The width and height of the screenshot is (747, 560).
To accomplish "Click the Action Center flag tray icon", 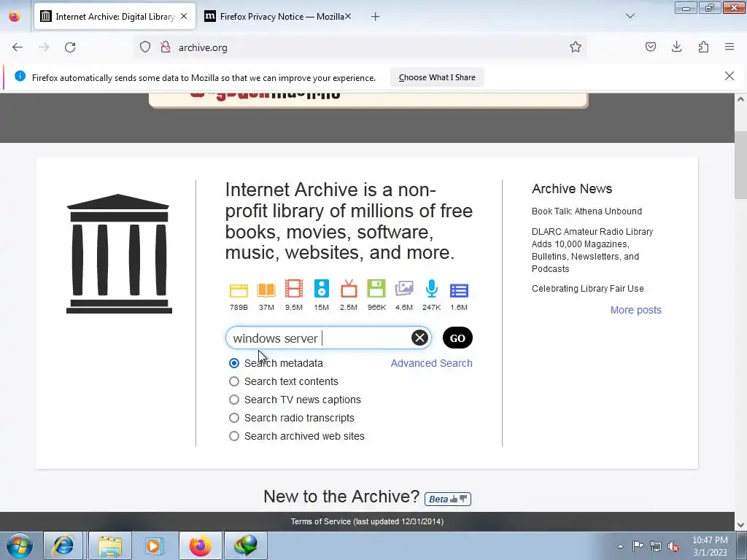I will [x=638, y=546].
